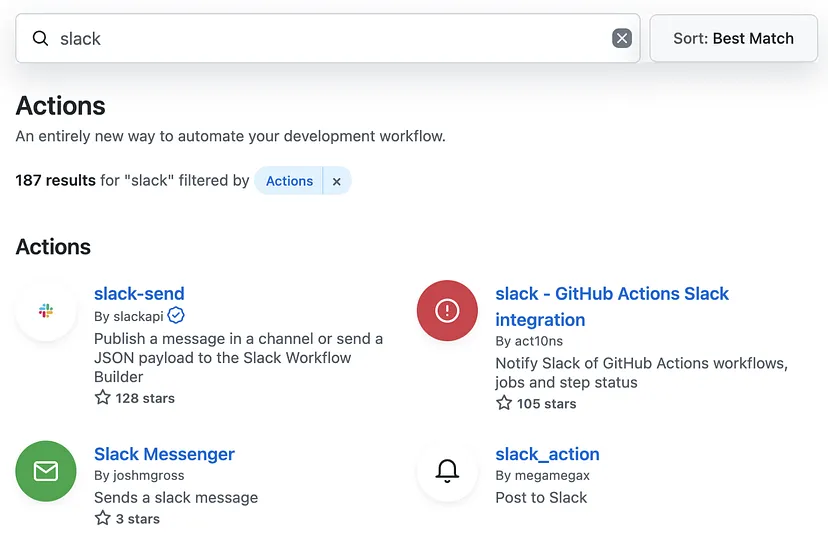The image size is (828, 547).
Task: Focus the search field containing "slack"
Action: point(330,39)
